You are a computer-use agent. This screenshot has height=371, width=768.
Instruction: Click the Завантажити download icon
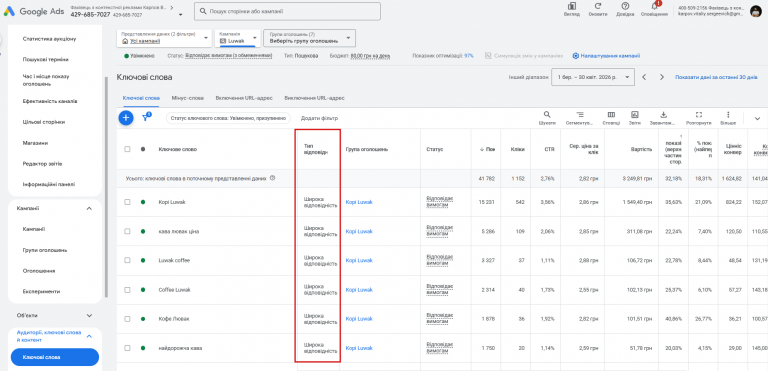[x=664, y=115]
